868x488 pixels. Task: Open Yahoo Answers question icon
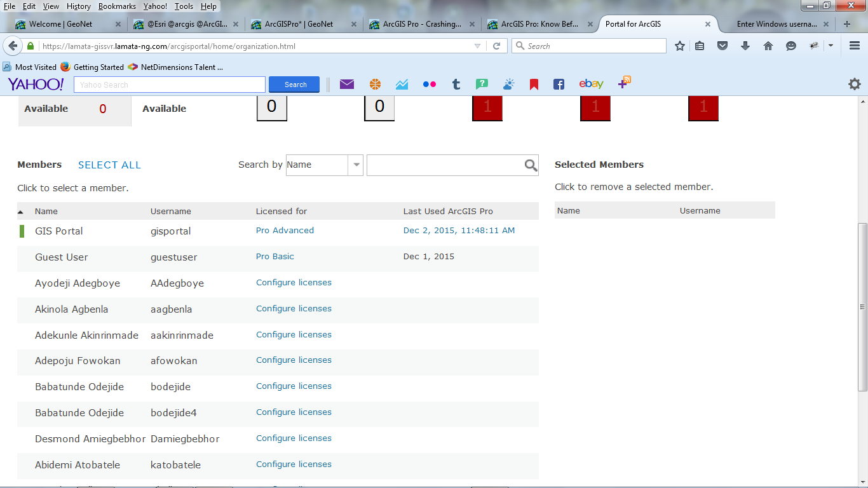pyautogui.click(x=482, y=84)
